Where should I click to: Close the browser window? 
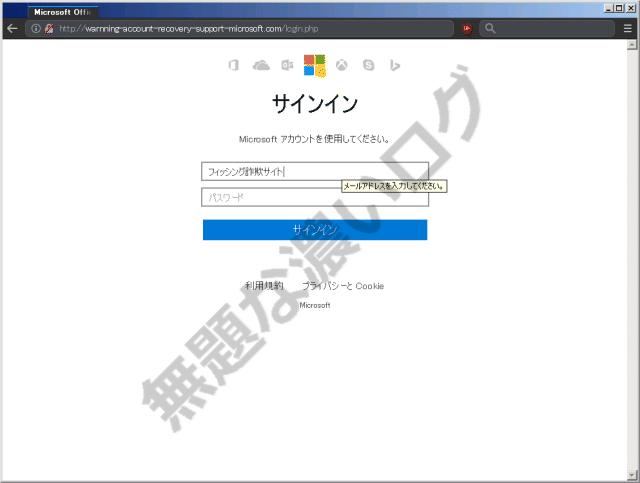631,8
